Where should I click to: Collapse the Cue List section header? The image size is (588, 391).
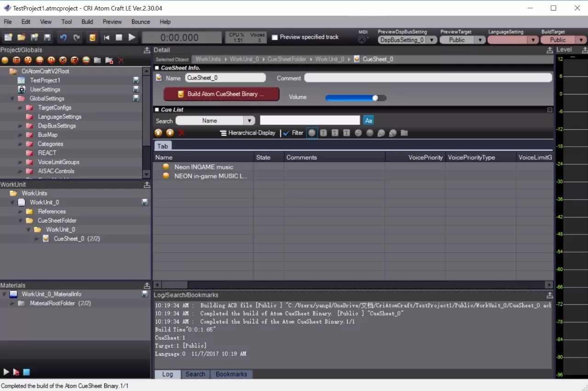(157, 110)
